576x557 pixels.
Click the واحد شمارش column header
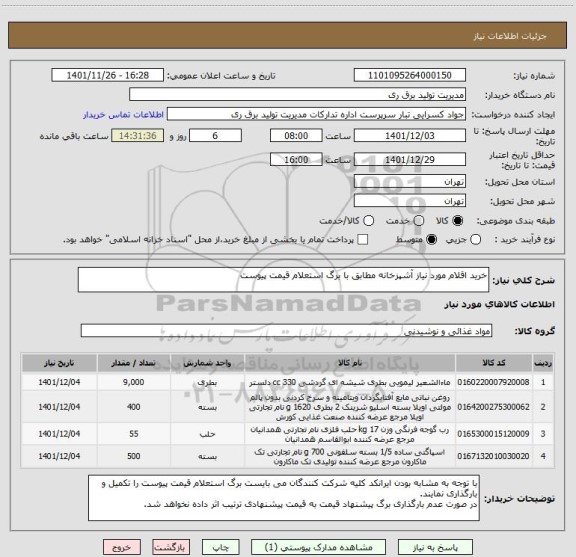point(207,363)
